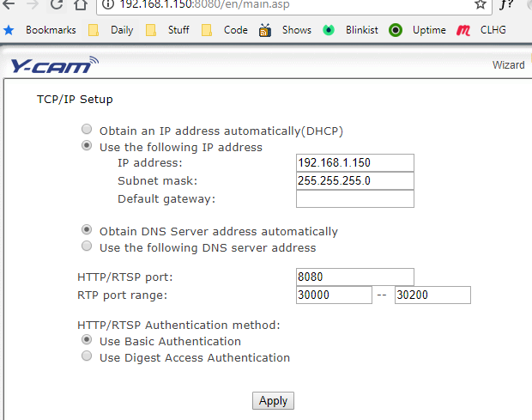
Task: Click the Default gateway input field
Action: (354, 199)
